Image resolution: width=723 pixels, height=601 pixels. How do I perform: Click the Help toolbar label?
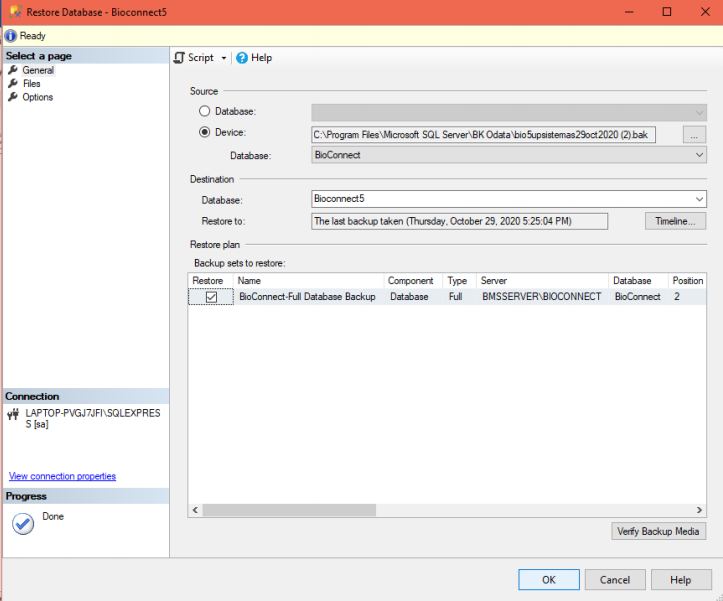(x=261, y=58)
